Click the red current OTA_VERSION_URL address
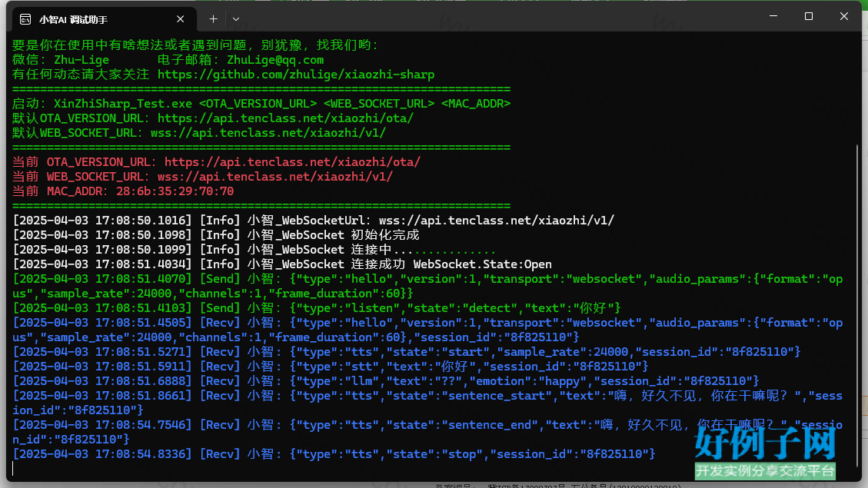Viewport: 868px width, 488px height. point(292,161)
